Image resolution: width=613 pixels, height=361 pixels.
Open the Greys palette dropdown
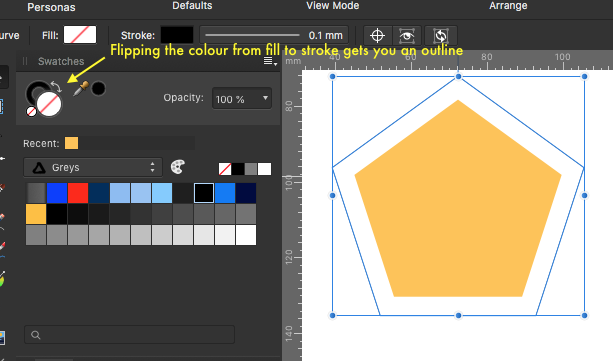(x=93, y=167)
